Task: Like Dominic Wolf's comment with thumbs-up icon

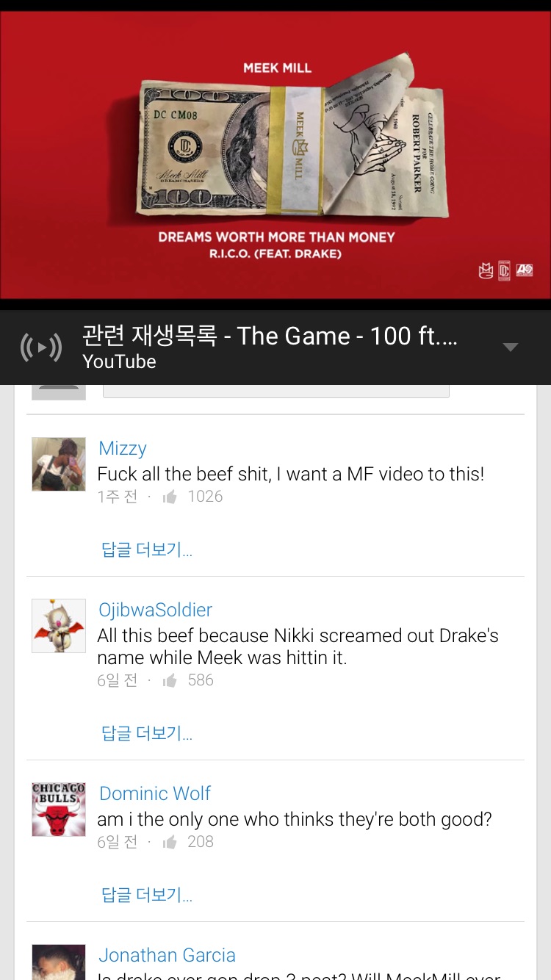Action: tap(170, 843)
